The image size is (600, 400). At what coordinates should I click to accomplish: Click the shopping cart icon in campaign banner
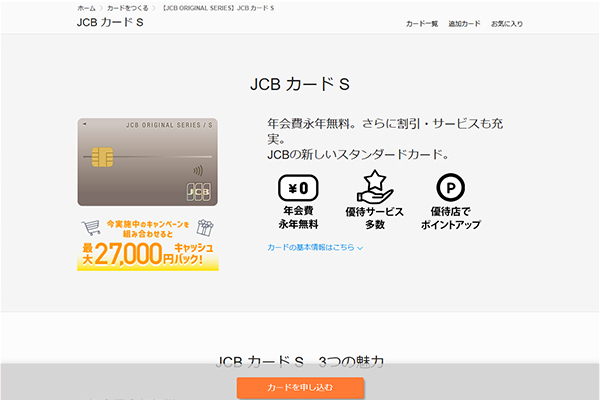pyautogui.click(x=91, y=227)
